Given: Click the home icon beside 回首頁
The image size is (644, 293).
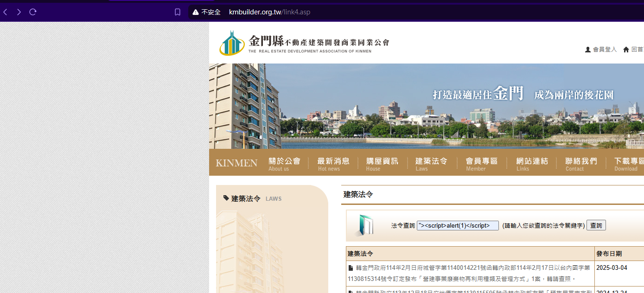Looking at the screenshot, I should pyautogui.click(x=626, y=50).
